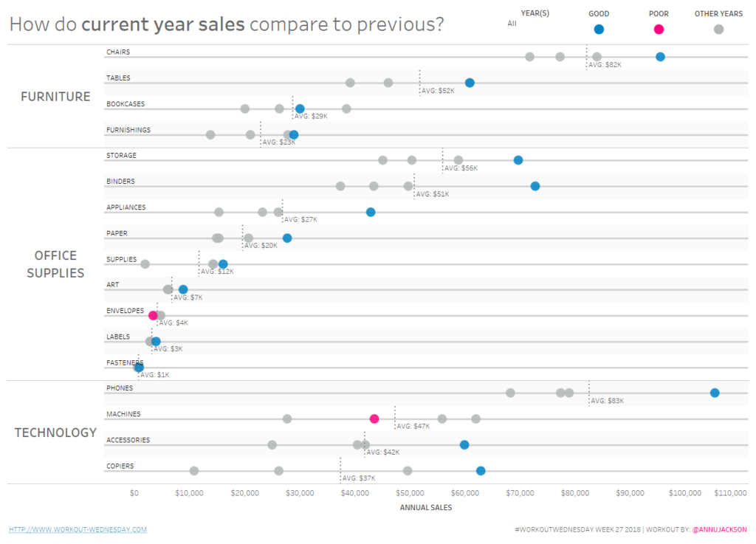Select the blue Chairs current-year dot
Screen dimensions: 756x544
coord(660,57)
